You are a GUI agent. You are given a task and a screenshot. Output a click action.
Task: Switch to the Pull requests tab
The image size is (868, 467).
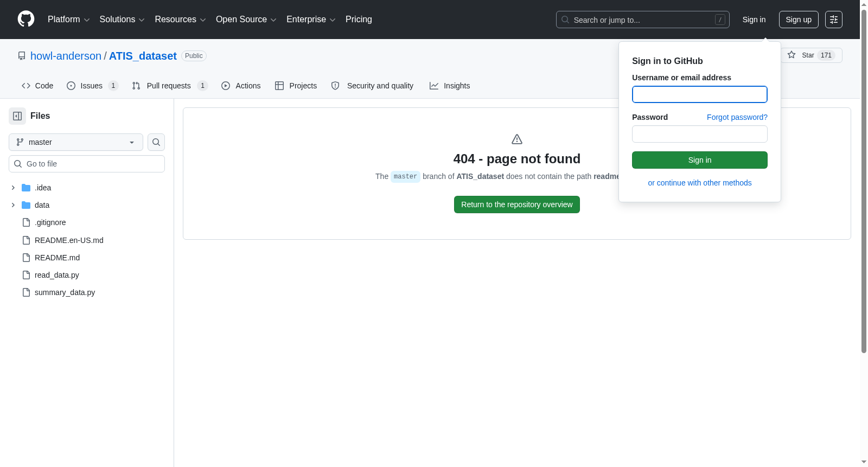coord(170,86)
